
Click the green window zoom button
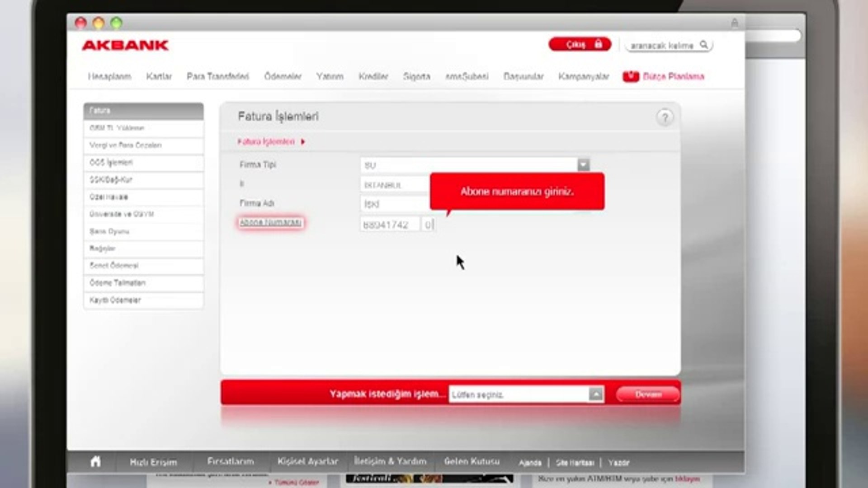[x=116, y=23]
